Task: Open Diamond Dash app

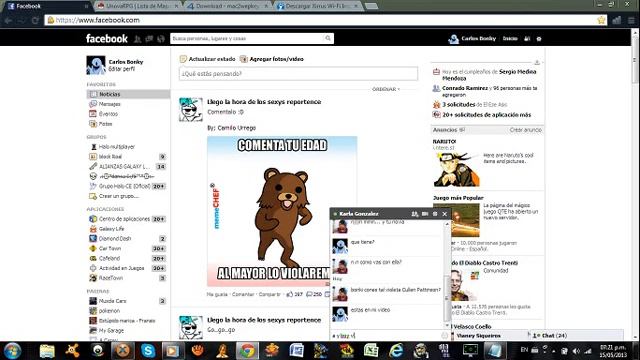Action: click(115, 239)
